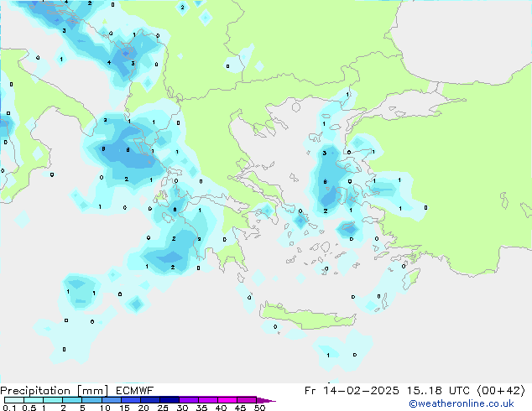Click the legend scale label '50'
The width and height of the screenshot is (532, 411).
[260, 408]
